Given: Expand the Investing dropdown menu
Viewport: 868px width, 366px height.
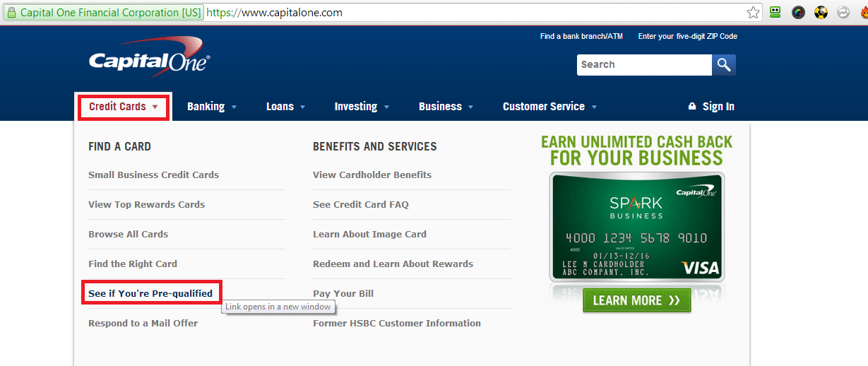Looking at the screenshot, I should pyautogui.click(x=362, y=107).
